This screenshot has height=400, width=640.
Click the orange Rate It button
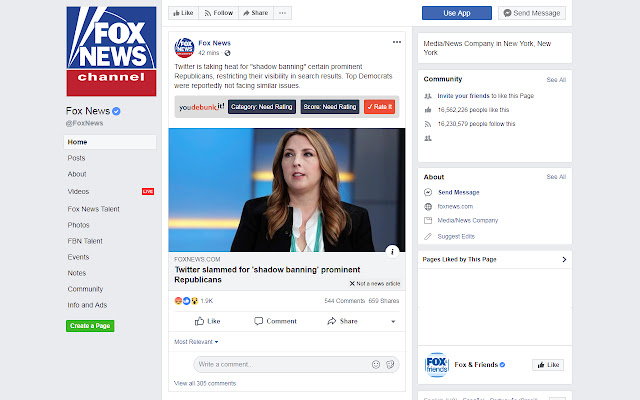pos(380,107)
